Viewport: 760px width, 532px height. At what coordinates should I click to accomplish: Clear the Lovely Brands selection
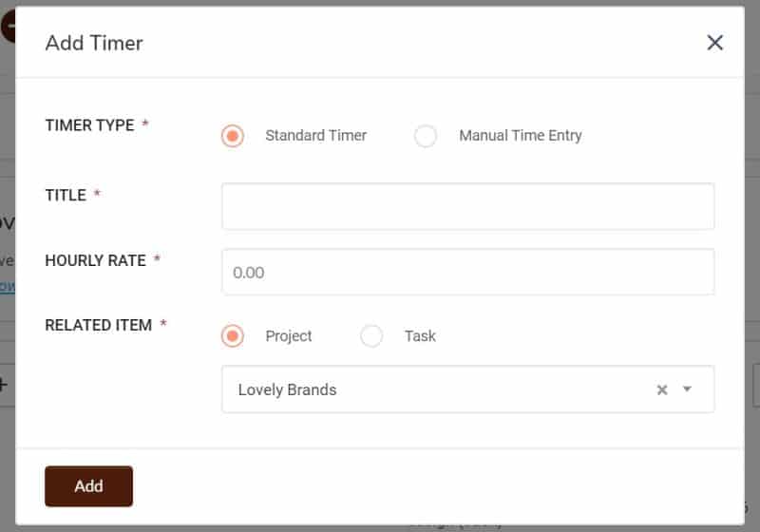[x=662, y=389]
